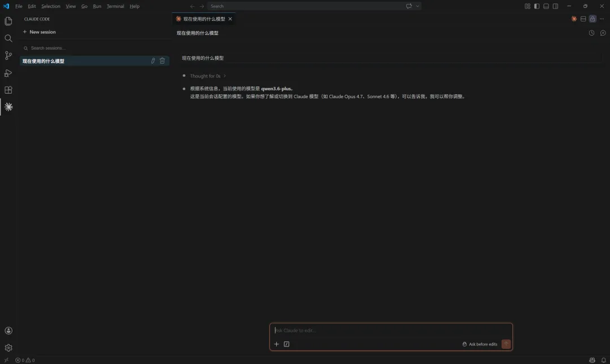This screenshot has width=610, height=364.
Task: Open the File menu
Action: pos(19,6)
